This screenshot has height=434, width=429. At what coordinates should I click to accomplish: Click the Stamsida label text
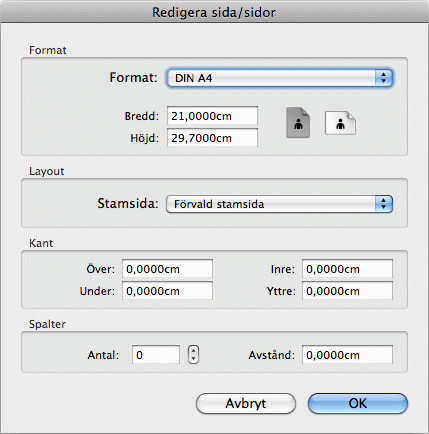[128, 203]
